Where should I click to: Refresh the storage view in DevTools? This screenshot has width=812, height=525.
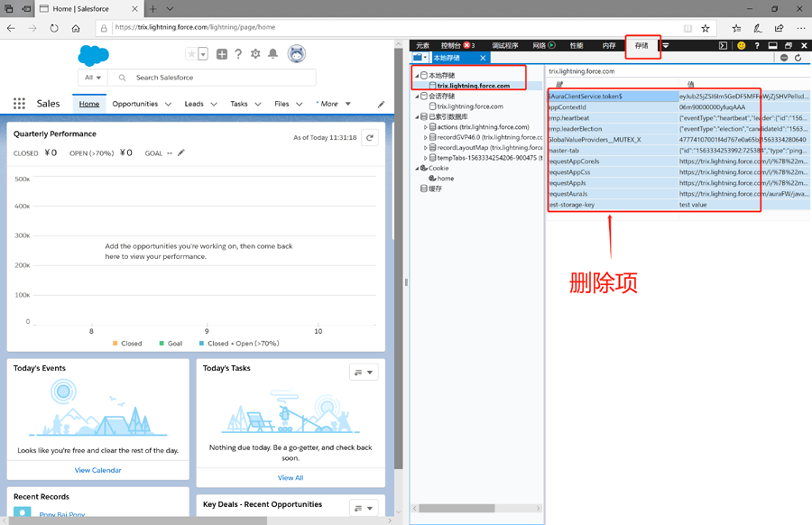pos(798,58)
